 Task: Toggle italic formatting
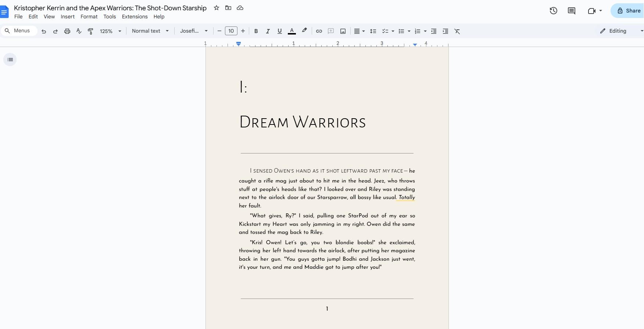pyautogui.click(x=268, y=31)
